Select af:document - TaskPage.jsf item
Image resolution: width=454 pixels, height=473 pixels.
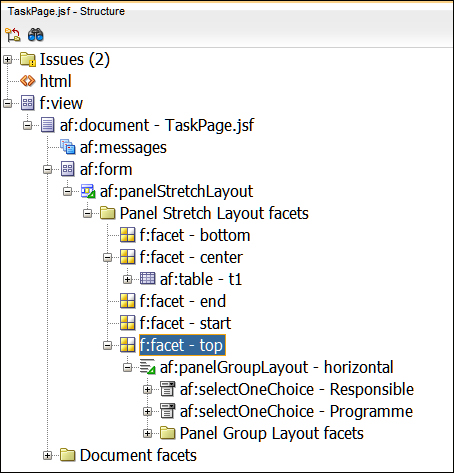(157, 125)
